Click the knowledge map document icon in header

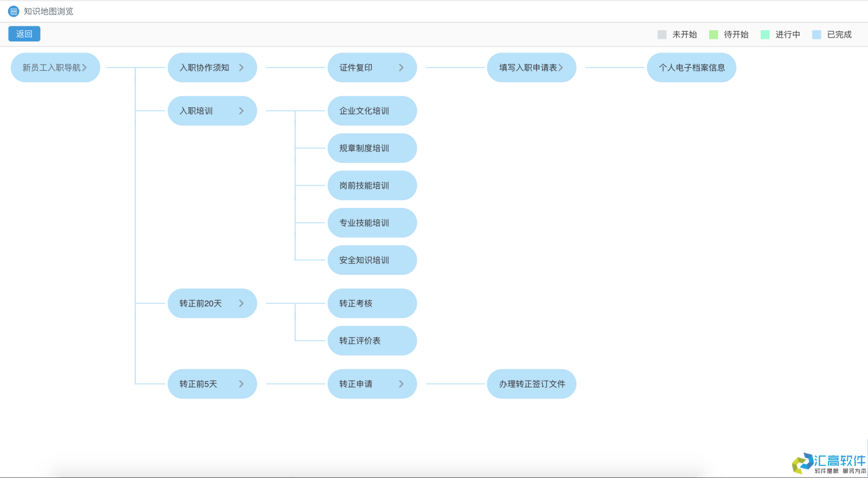[x=13, y=11]
